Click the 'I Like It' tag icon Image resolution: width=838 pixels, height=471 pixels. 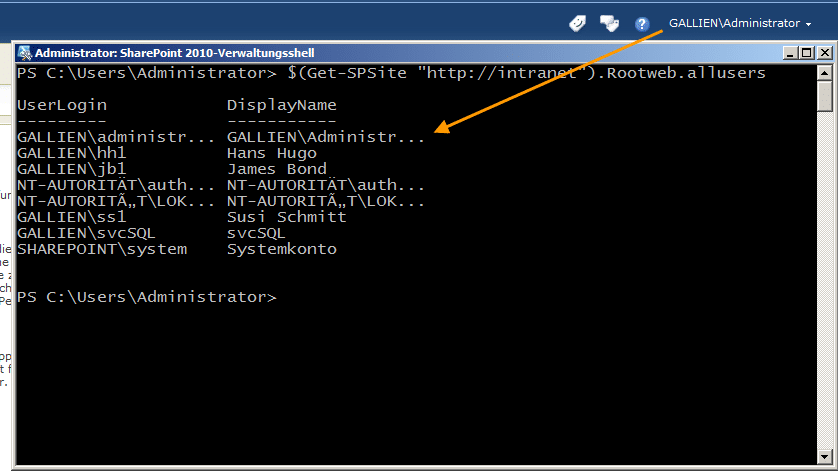[577, 24]
